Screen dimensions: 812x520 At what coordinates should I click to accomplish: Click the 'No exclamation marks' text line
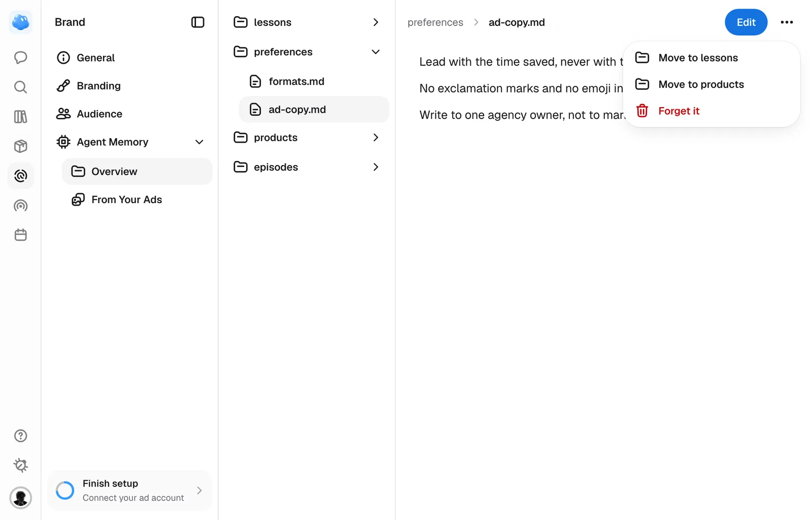click(521, 88)
